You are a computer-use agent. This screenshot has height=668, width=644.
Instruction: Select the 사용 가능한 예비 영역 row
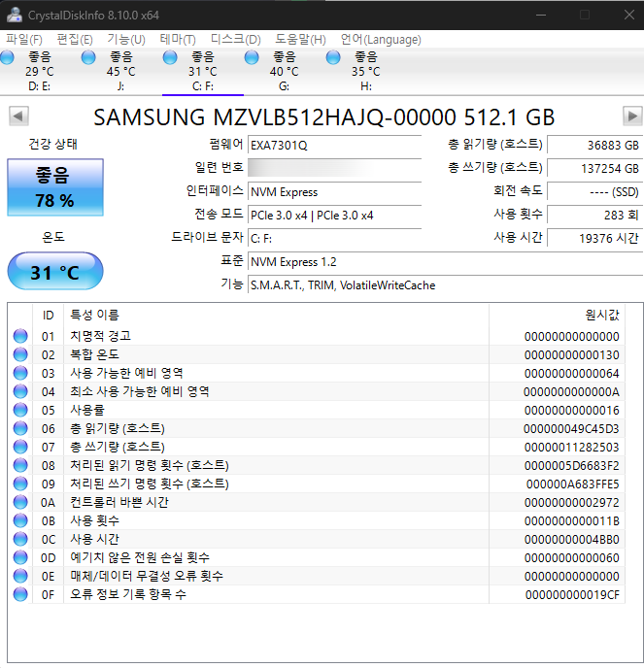pos(317,373)
